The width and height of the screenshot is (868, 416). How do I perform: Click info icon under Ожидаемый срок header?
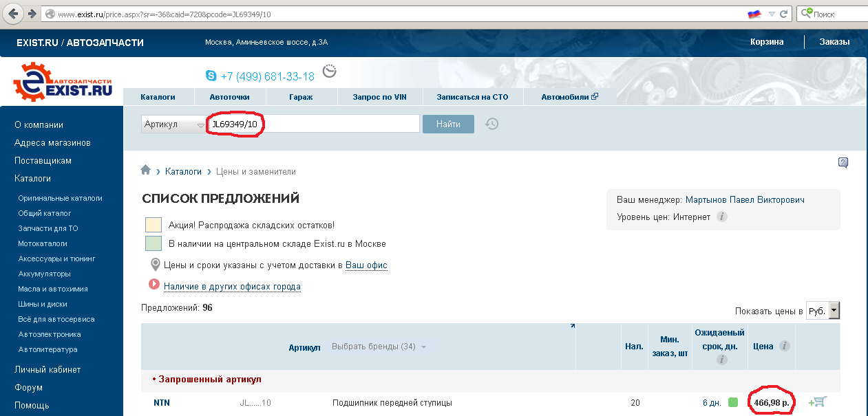pyautogui.click(x=721, y=360)
